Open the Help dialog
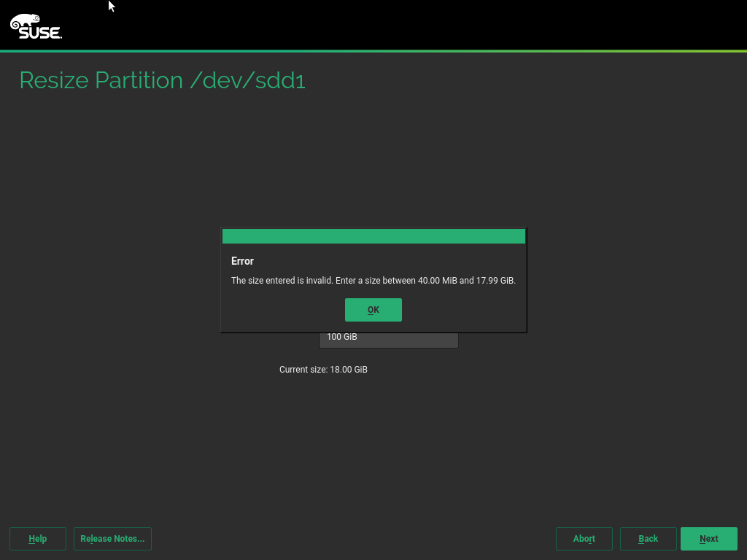 [38, 539]
